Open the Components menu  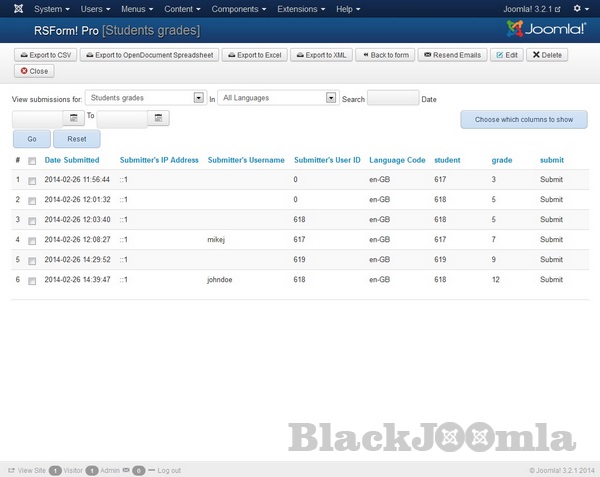pos(237,9)
